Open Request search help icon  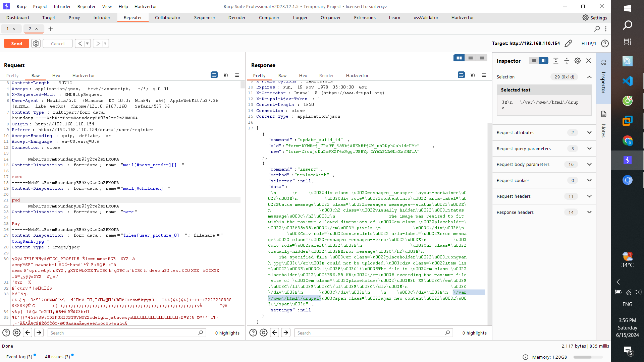click(x=6, y=333)
